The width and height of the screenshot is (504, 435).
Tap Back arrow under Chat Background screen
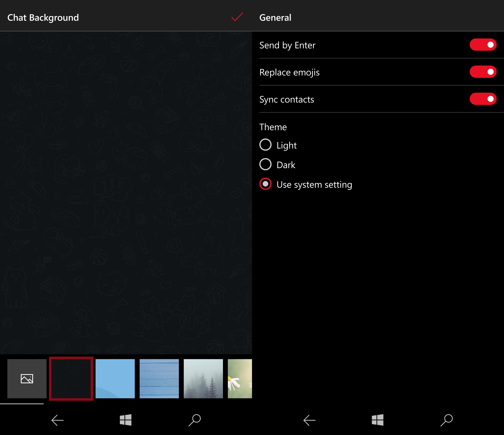click(x=57, y=420)
